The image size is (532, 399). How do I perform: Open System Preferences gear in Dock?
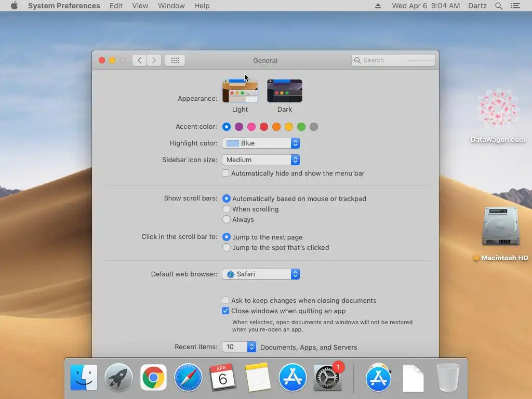point(327,377)
